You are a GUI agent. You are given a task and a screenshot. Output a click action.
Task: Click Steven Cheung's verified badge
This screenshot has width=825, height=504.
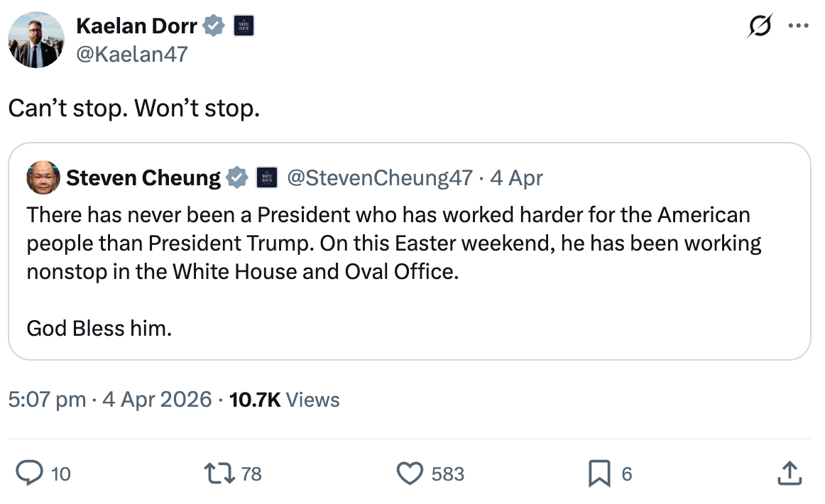point(236,177)
